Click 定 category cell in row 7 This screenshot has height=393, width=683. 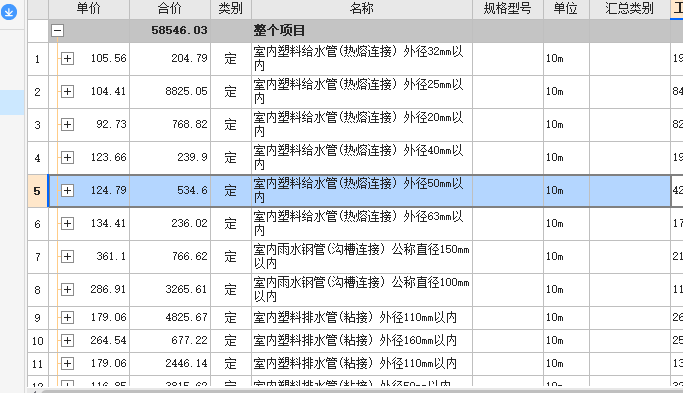[231, 257]
